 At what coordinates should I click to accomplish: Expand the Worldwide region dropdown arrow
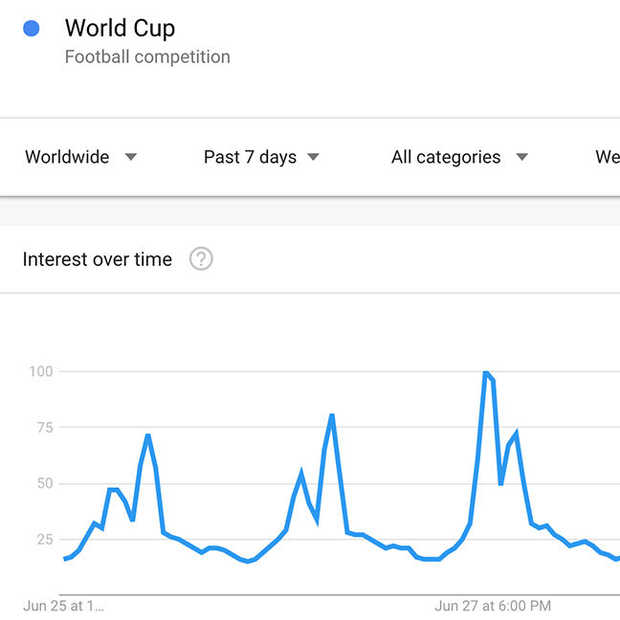point(131,157)
